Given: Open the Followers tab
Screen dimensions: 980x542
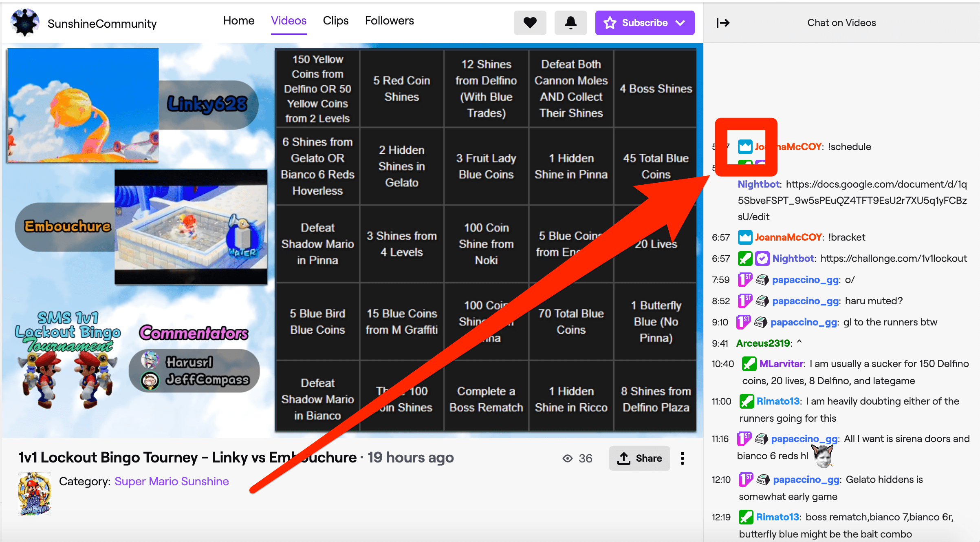Looking at the screenshot, I should 389,21.
